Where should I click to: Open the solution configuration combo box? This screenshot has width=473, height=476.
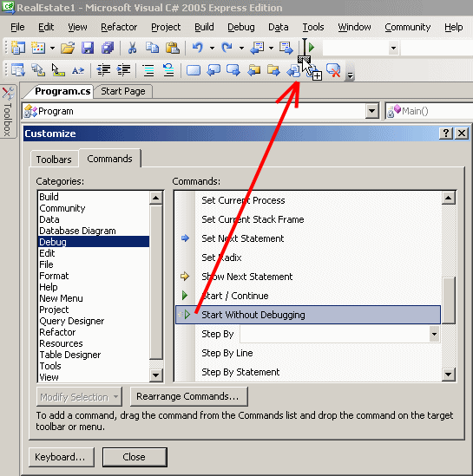360,48
